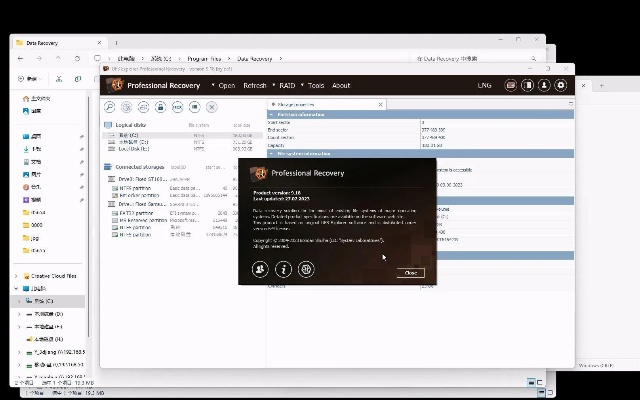
Task: Click the people icon in the About dialog
Action: [x=260, y=269]
